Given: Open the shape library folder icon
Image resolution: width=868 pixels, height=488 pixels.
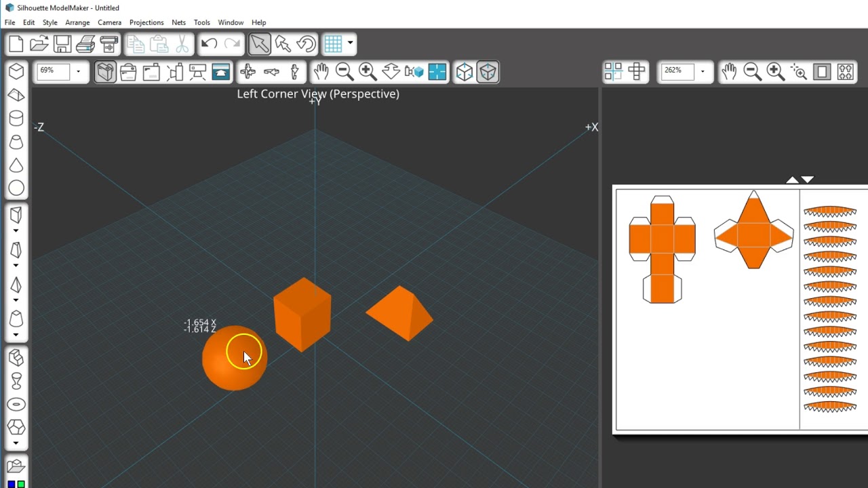Looking at the screenshot, I should 16,466.
